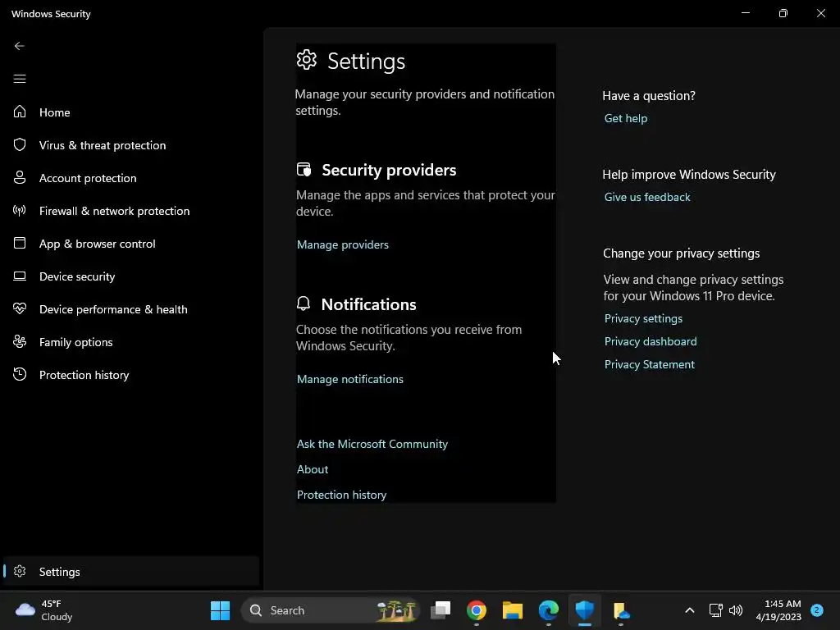Open Device performance & health

(x=113, y=309)
